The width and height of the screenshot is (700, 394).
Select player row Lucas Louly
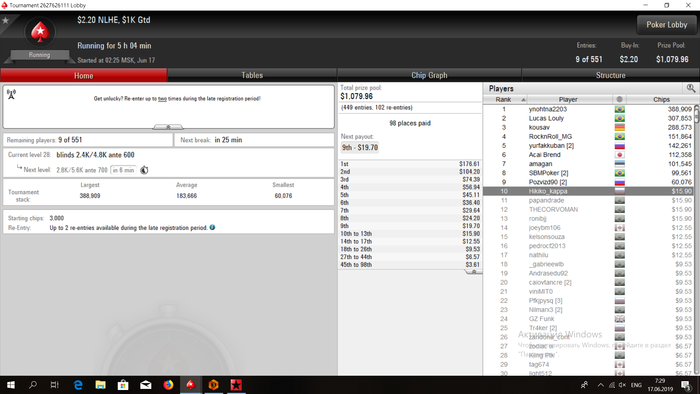click(588, 118)
